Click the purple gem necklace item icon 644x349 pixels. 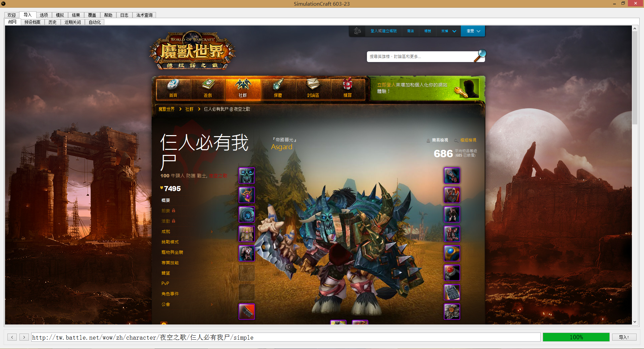(x=247, y=195)
